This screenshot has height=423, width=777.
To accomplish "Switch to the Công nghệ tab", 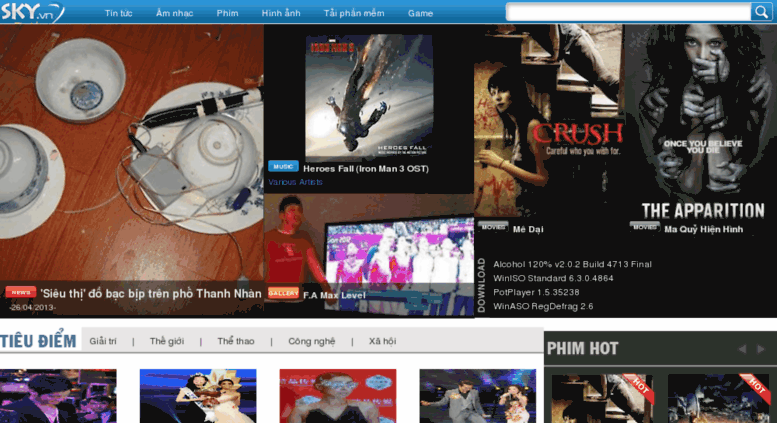I will pyautogui.click(x=312, y=341).
